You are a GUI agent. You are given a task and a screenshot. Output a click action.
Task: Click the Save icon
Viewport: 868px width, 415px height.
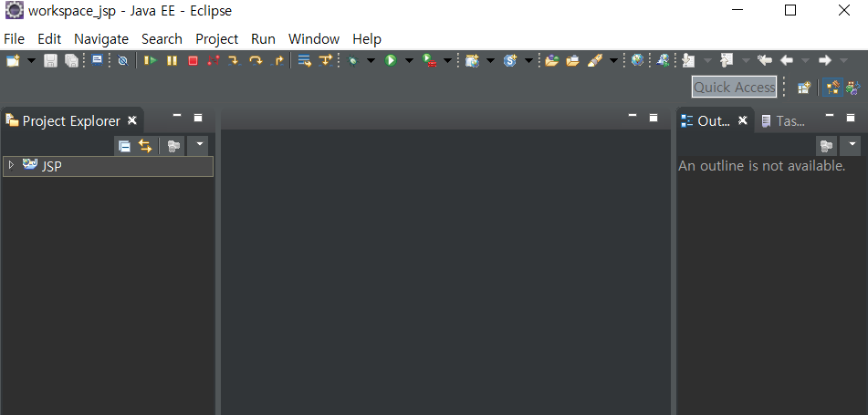pos(50,60)
